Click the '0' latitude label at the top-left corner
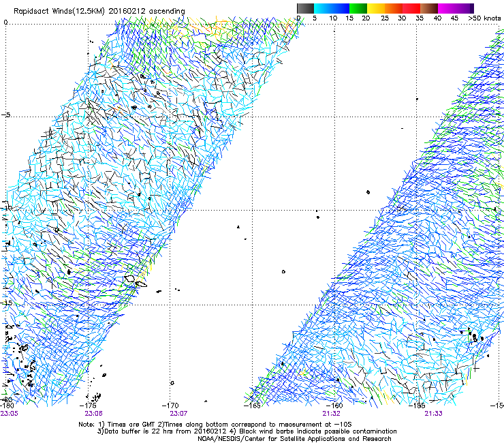 tap(5, 22)
